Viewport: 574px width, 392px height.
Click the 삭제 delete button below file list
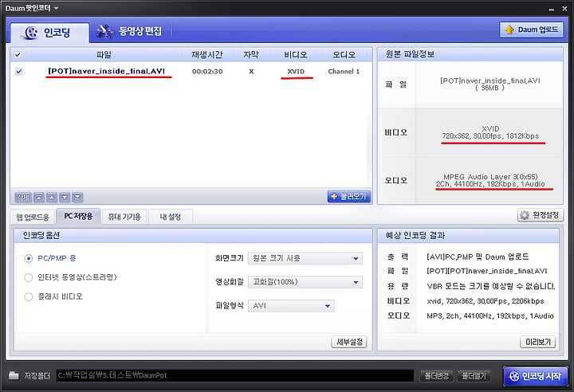(23, 198)
